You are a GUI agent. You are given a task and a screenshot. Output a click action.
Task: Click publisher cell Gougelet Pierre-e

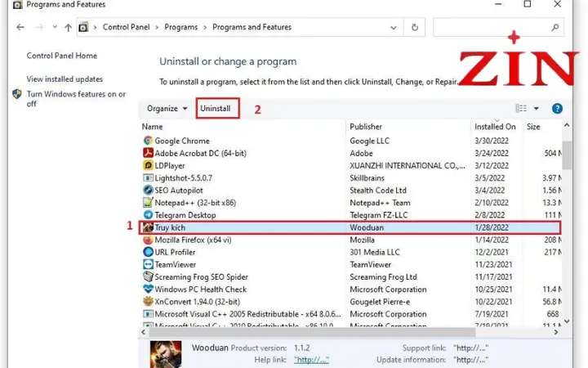(x=380, y=302)
